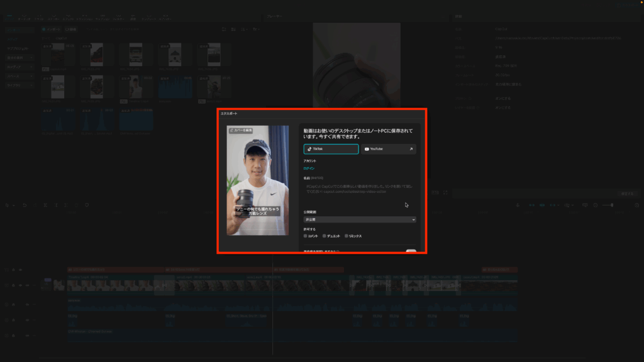Click the ログイン link under アカウント
The image size is (644, 362).
click(309, 168)
